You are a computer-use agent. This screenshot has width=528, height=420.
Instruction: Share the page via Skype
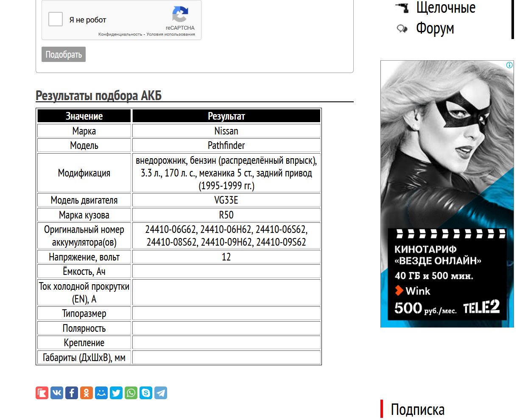click(x=146, y=393)
